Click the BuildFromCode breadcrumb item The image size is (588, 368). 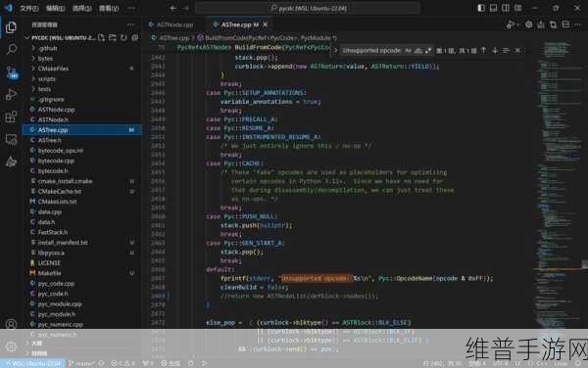pos(268,38)
